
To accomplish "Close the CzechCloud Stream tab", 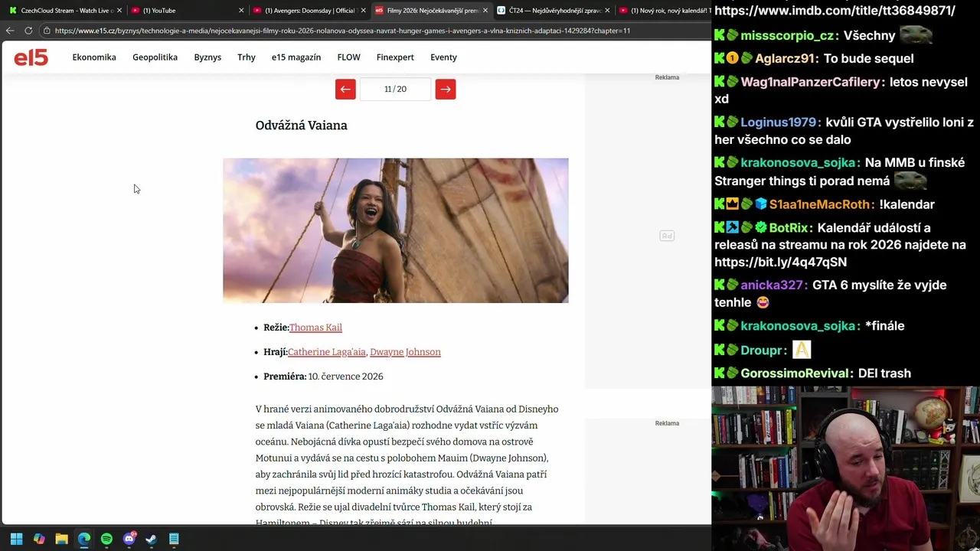I will 119,11.
